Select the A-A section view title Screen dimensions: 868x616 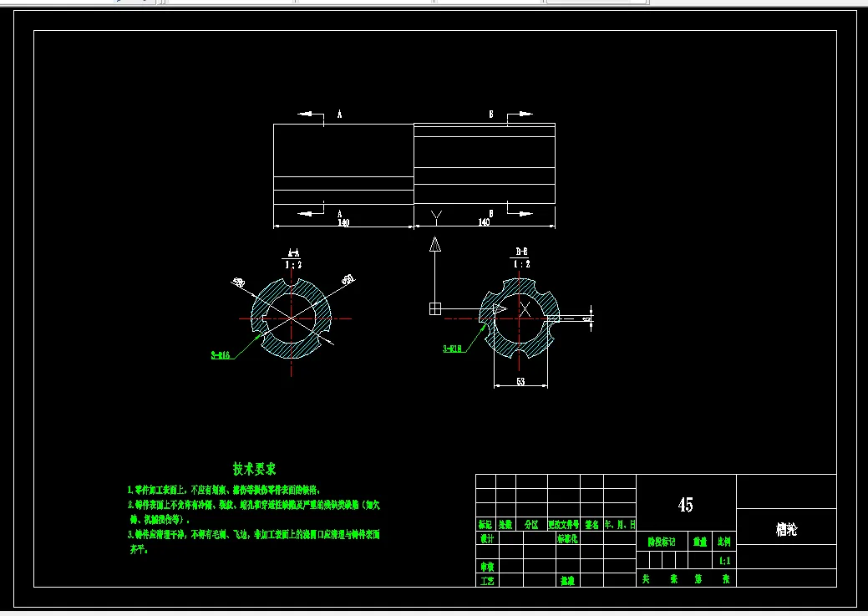[x=293, y=252]
